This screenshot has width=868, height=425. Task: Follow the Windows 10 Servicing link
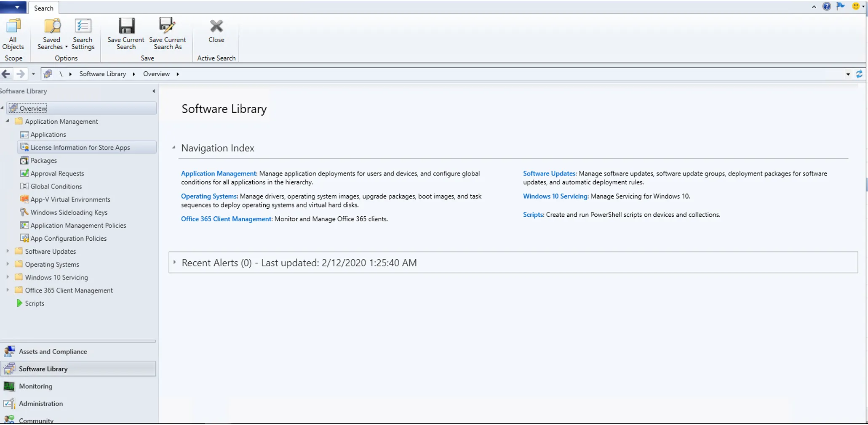pyautogui.click(x=556, y=196)
